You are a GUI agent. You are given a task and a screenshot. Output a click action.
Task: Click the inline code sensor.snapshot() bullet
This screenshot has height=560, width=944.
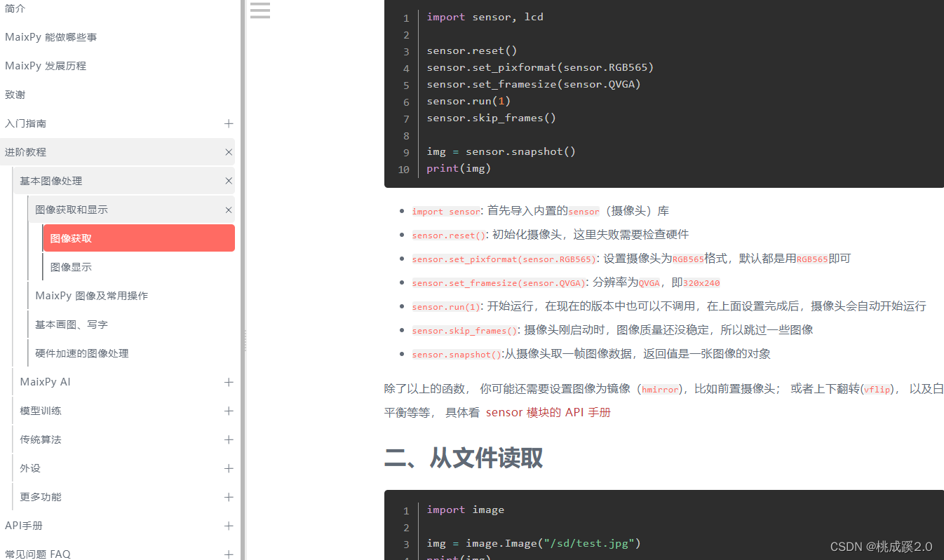(457, 355)
